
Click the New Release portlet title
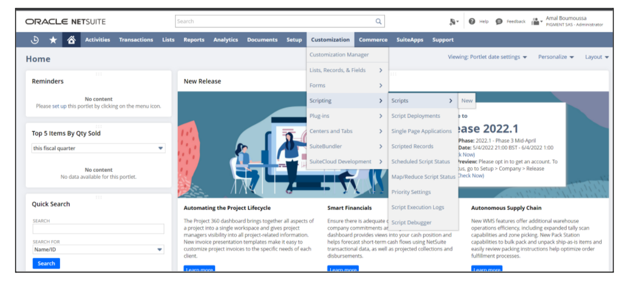click(x=202, y=81)
